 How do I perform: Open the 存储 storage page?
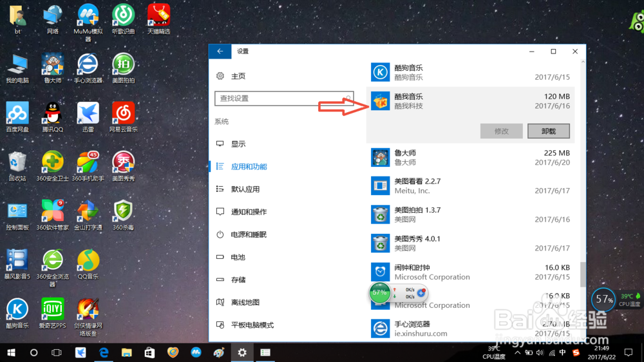point(231,280)
